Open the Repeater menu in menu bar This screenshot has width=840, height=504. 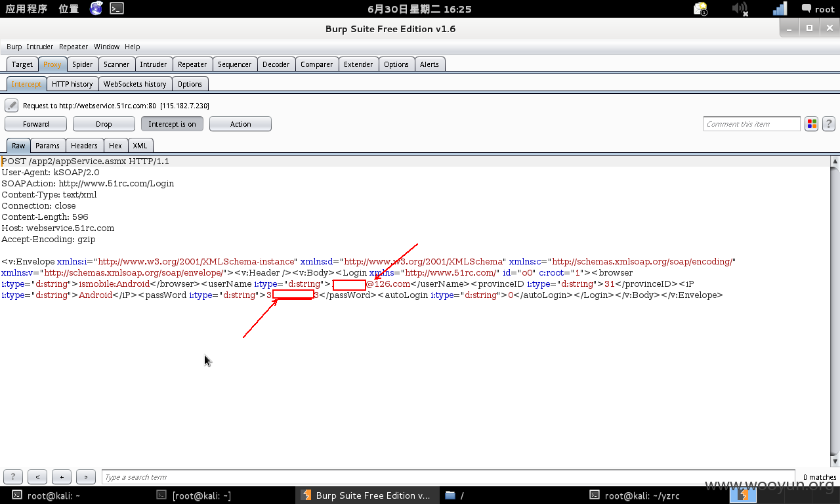(x=73, y=47)
